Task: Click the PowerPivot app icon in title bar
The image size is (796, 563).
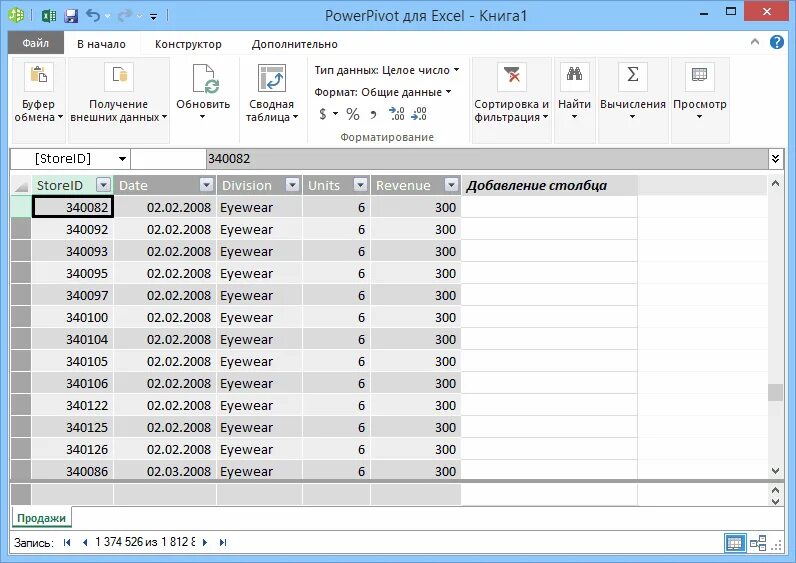Action: [16, 15]
